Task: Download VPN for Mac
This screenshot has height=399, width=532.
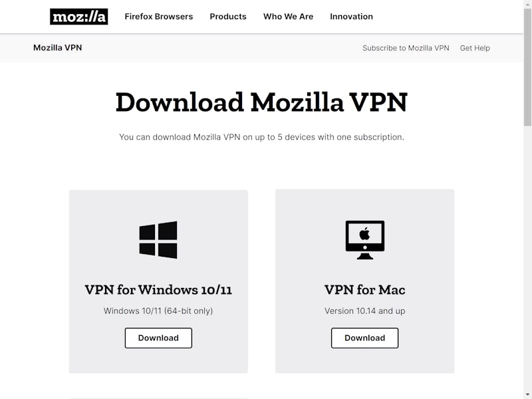Action: [364, 338]
